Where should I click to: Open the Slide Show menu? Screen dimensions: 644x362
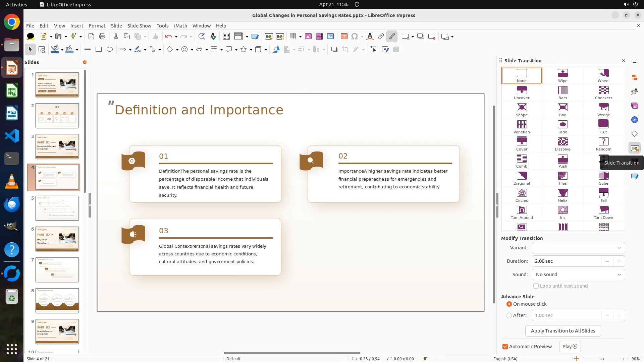click(139, 25)
